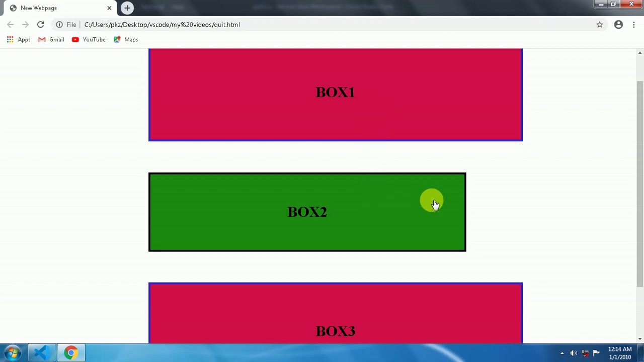Go forward with the browser forward arrow
Screen dimensions: 644x362
[x=25, y=24]
